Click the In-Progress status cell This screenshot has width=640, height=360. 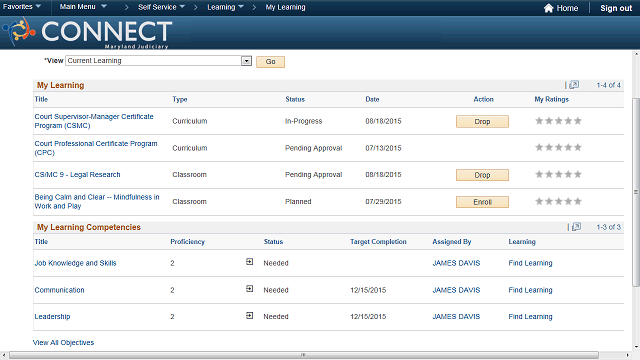303,121
